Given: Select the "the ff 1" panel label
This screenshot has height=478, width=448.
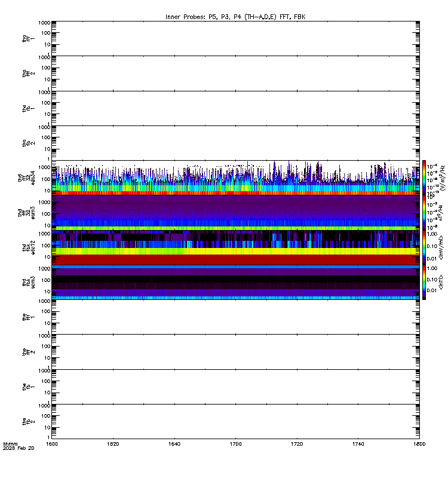Looking at the screenshot, I should pos(28,317).
